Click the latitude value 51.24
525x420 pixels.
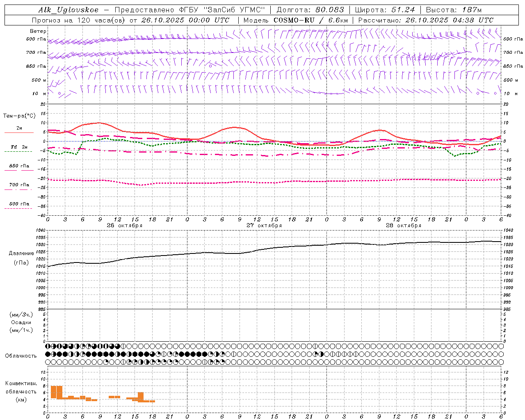403,10
